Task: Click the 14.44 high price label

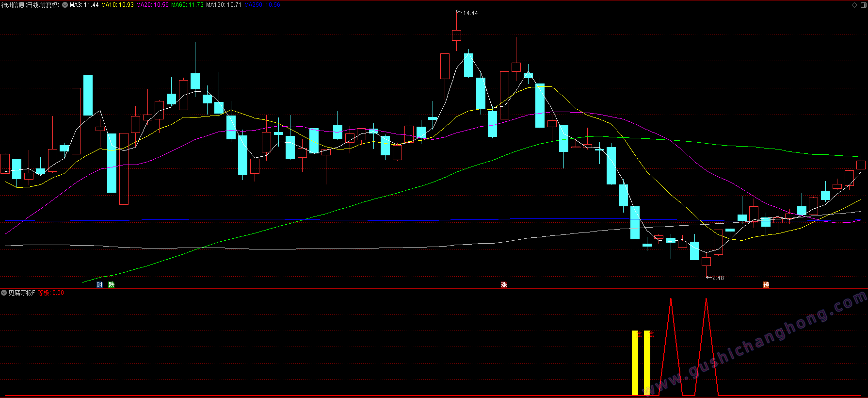Action: point(470,13)
